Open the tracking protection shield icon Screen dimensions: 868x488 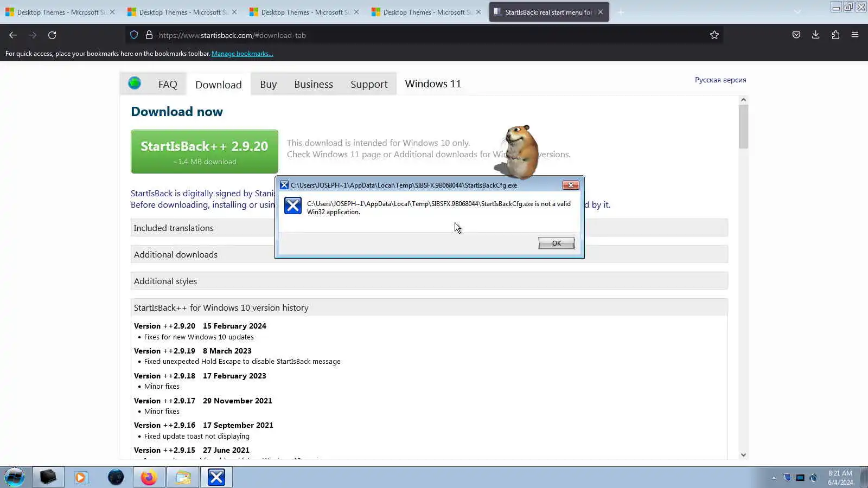tap(134, 35)
